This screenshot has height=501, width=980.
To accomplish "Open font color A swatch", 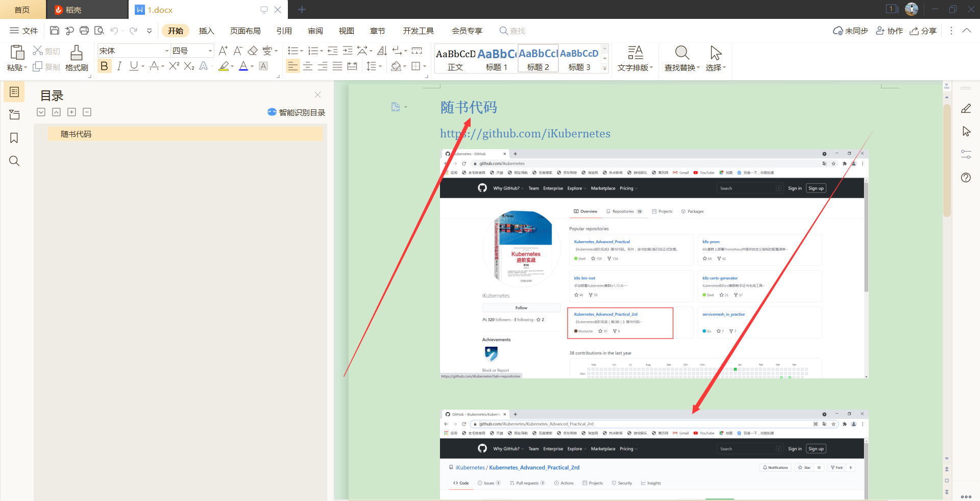I will tap(243, 66).
